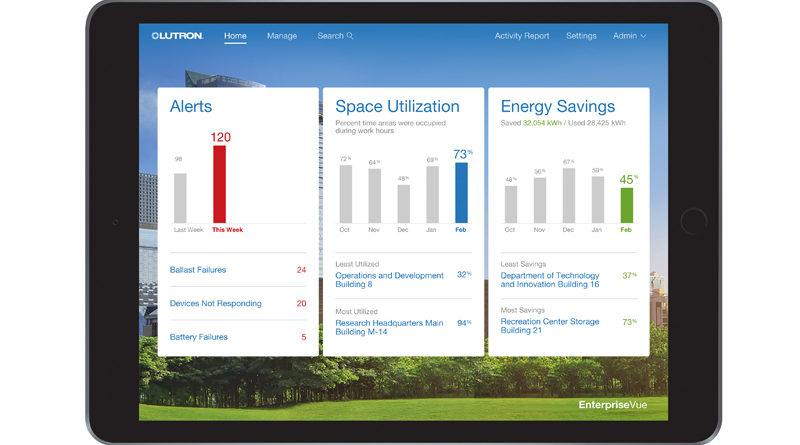This screenshot has height=445, width=800.
Task: Open the Admin dropdown menu
Action: click(x=629, y=36)
